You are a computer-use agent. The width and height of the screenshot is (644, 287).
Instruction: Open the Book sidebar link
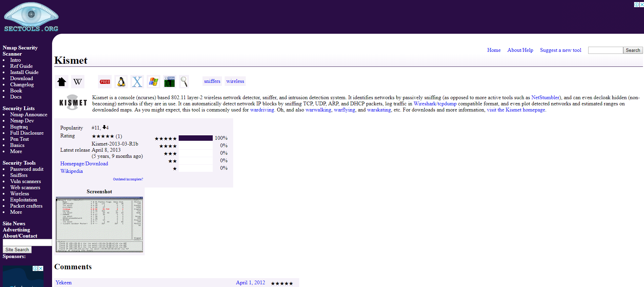point(16,91)
